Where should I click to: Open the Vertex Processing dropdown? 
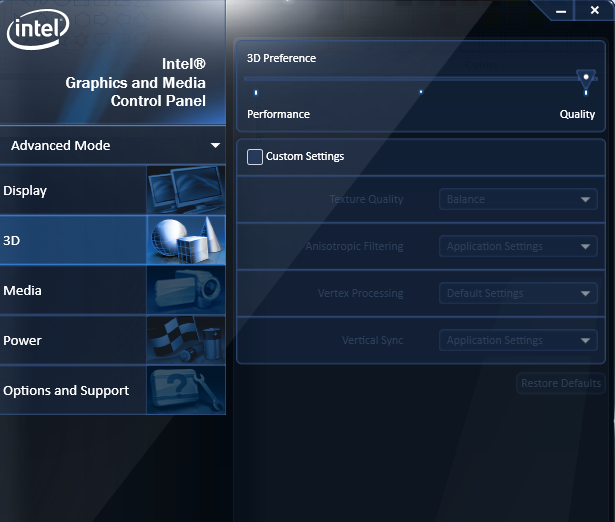click(518, 293)
